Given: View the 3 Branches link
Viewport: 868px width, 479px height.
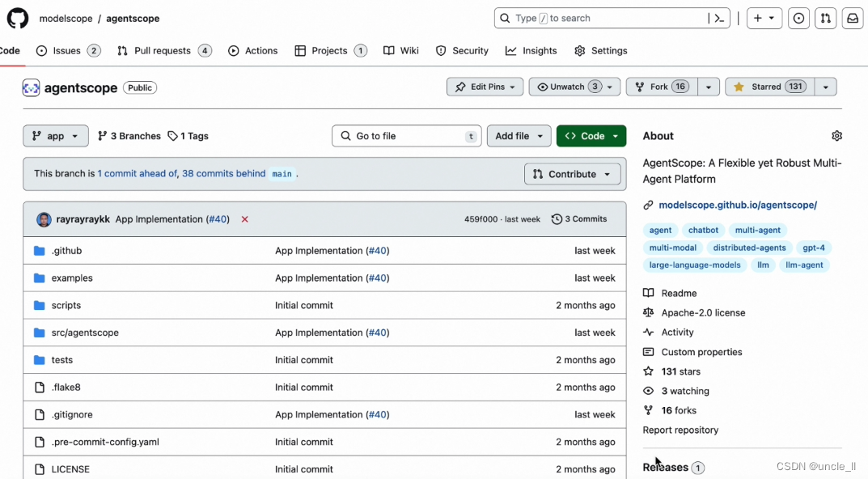Looking at the screenshot, I should pos(129,136).
